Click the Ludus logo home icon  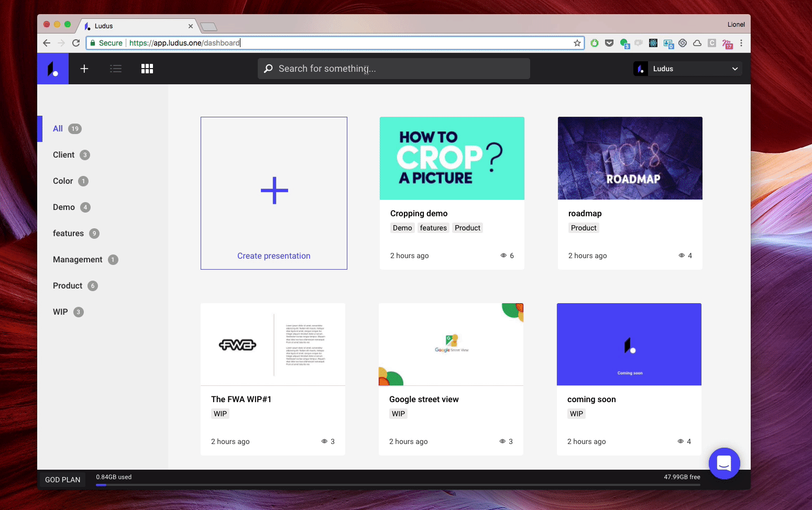click(x=53, y=69)
